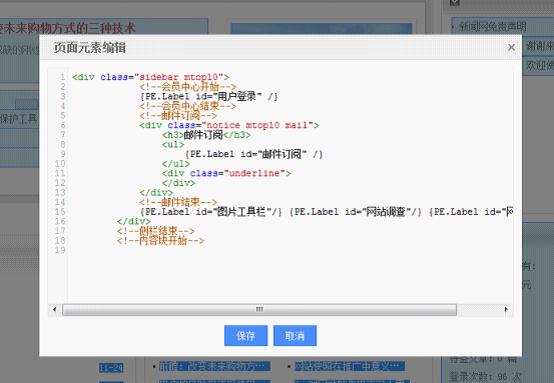Click the 内容块开始 comment line
Image resolution: width=554 pixels, height=383 pixels.
click(x=160, y=241)
